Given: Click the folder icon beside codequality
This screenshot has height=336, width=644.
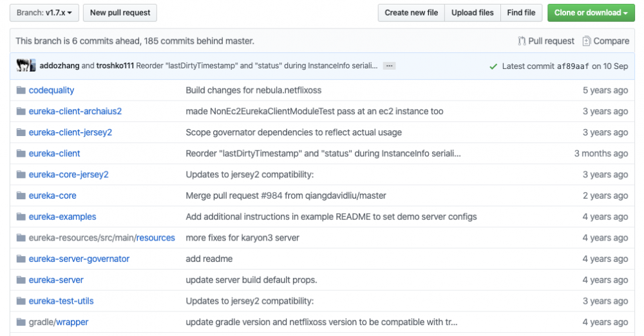Looking at the screenshot, I should click(21, 90).
